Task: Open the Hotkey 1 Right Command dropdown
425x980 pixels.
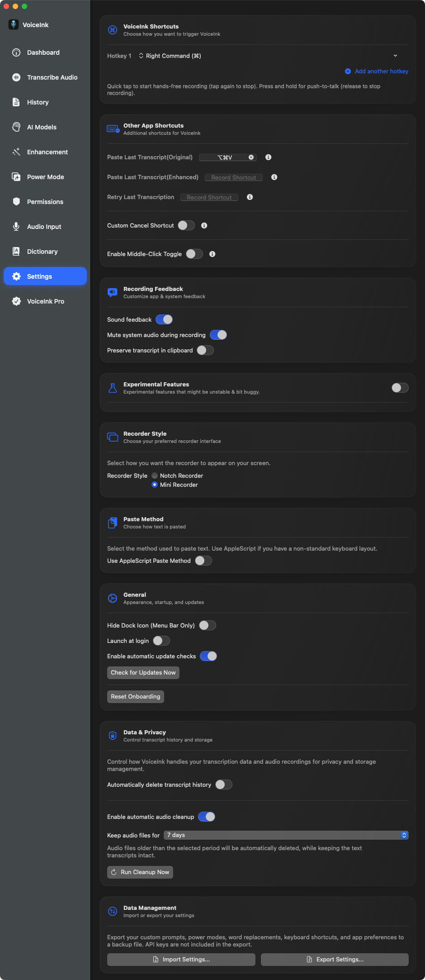Action: [x=170, y=56]
